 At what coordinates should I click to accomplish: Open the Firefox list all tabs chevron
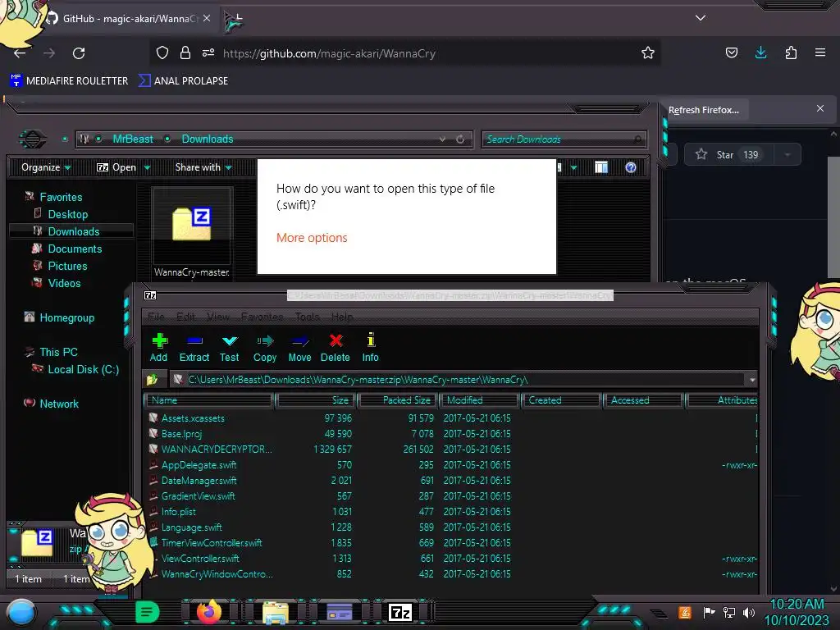[701, 18]
